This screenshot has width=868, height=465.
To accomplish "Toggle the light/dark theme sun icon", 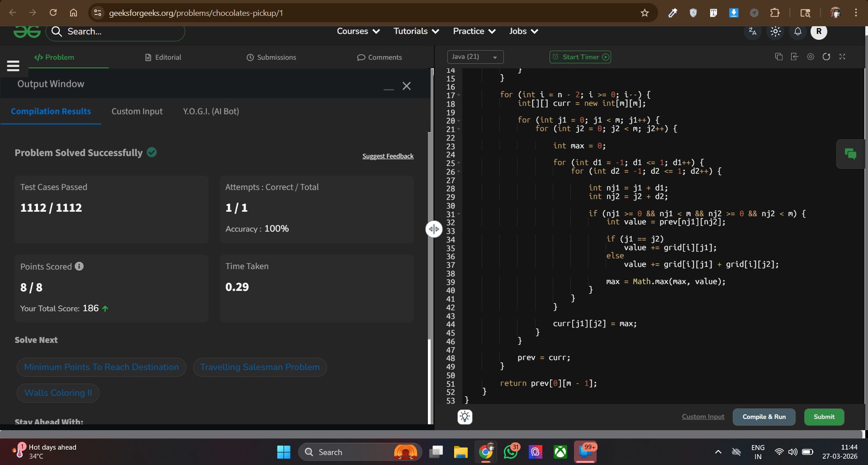I will tap(776, 31).
